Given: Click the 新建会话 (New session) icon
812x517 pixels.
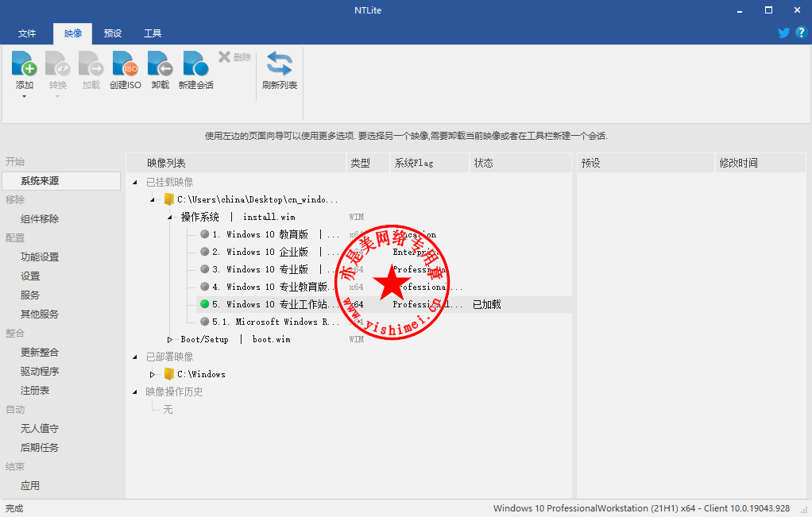Looking at the screenshot, I should 195,64.
